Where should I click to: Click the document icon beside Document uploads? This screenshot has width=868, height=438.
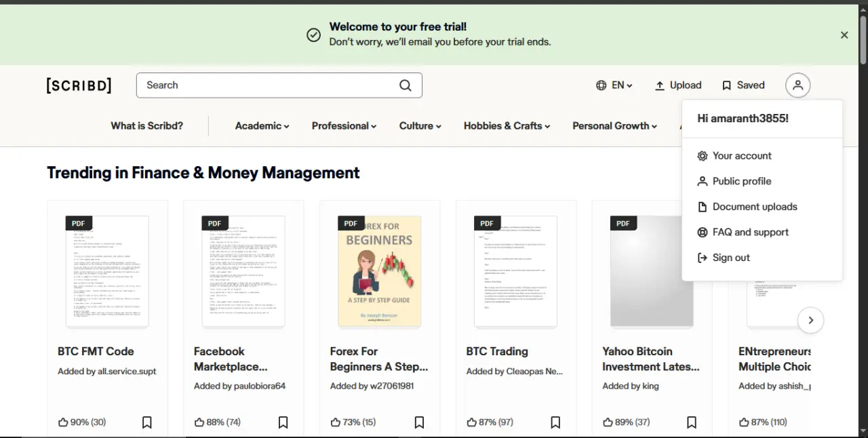pyautogui.click(x=703, y=207)
